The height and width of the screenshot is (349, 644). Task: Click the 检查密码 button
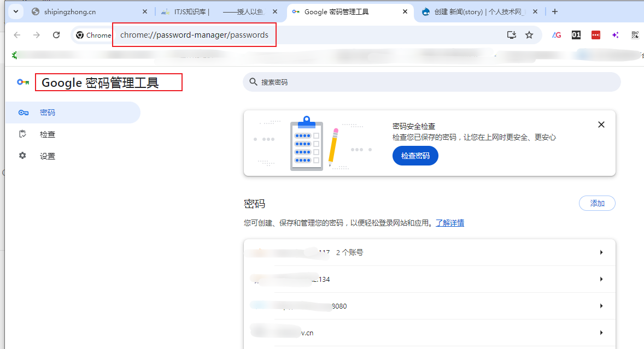pyautogui.click(x=415, y=156)
